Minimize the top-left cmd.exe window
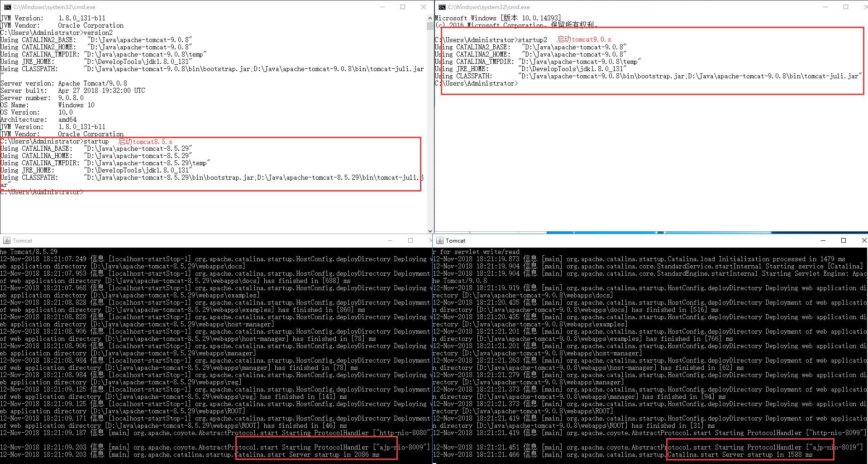 [x=382, y=7]
